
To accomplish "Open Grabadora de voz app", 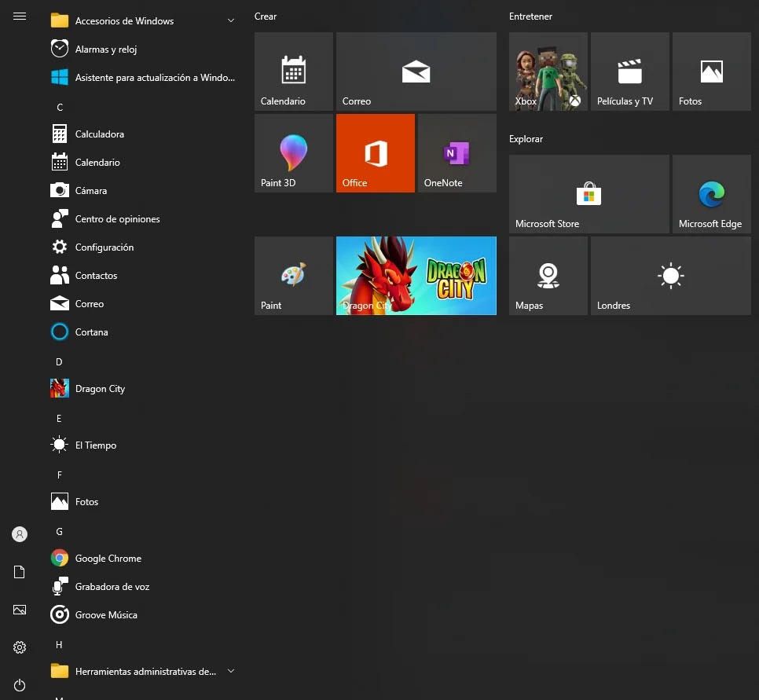I will (143, 587).
